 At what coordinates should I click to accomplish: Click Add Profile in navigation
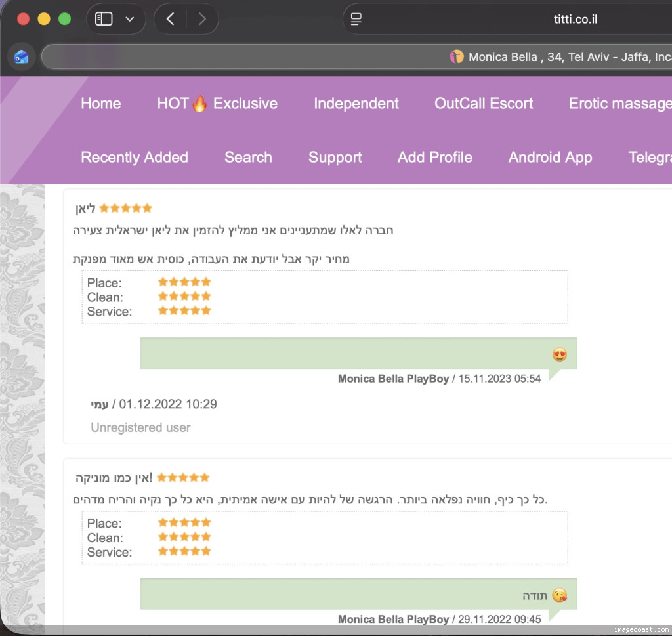coord(434,158)
